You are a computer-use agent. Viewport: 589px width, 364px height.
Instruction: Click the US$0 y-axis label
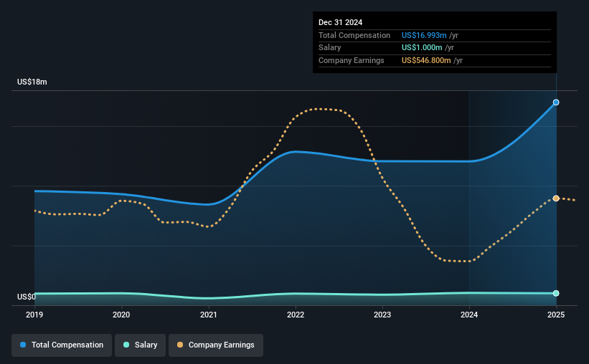[x=27, y=297]
